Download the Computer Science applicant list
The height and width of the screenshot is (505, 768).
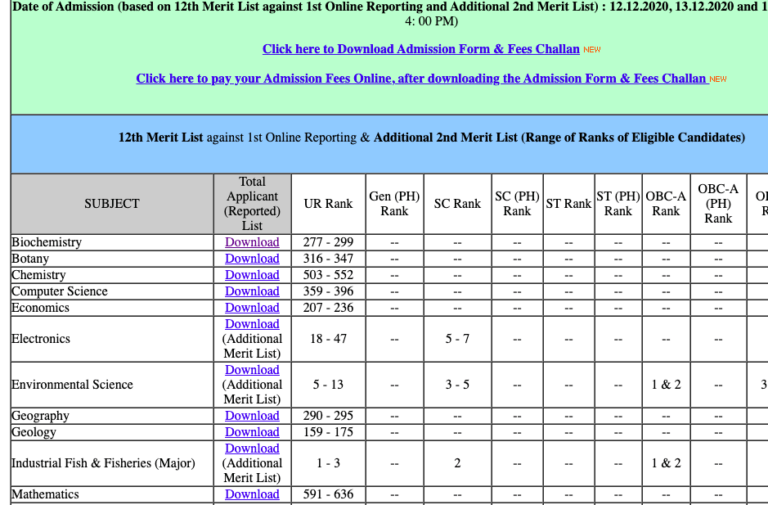tap(252, 291)
